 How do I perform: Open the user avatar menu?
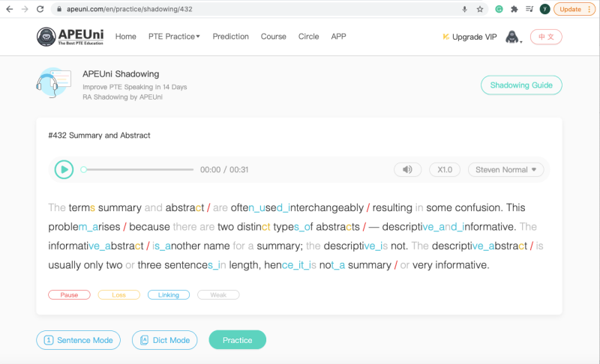click(513, 37)
